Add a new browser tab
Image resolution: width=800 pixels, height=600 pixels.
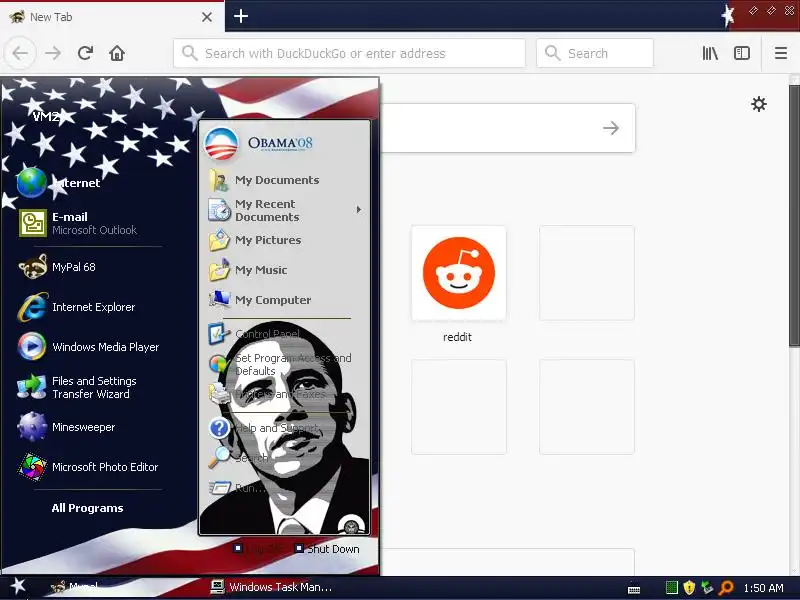[x=241, y=16]
